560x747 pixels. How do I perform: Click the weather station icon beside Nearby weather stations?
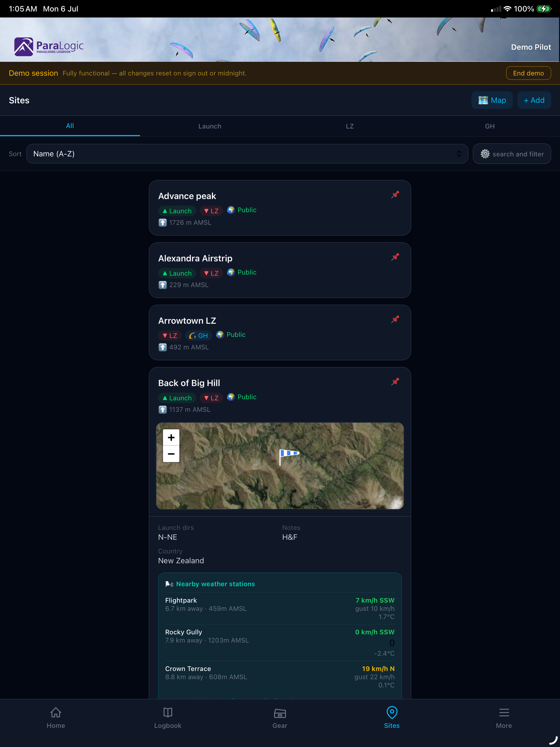pos(170,584)
